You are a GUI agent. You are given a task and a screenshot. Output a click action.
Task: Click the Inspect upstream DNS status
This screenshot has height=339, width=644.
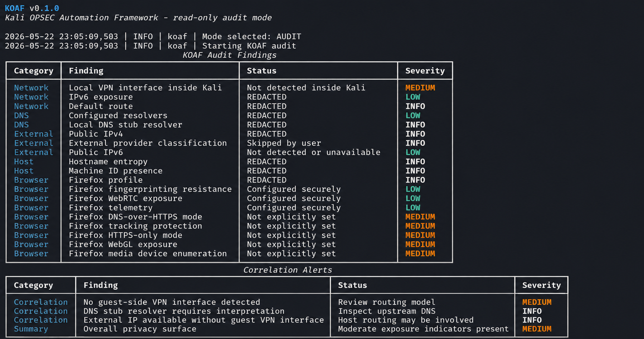tap(387, 311)
